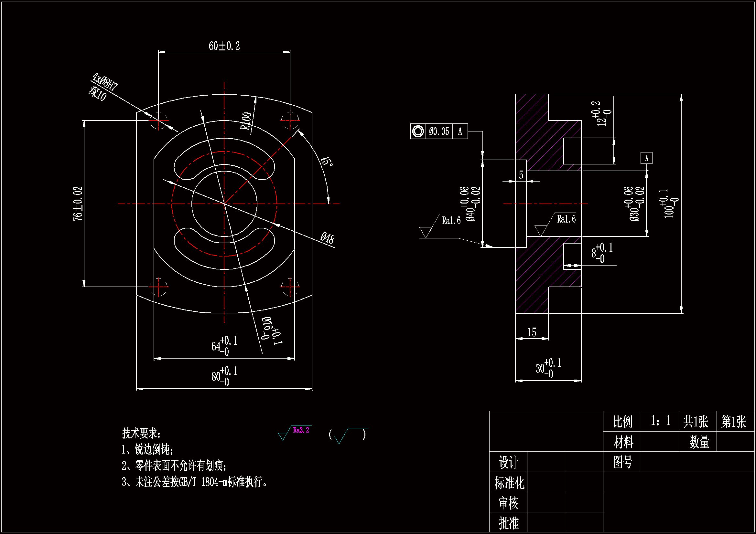Click the top-left Ø8 hole center mark
Screen dimensions: 756x534
[158, 120]
